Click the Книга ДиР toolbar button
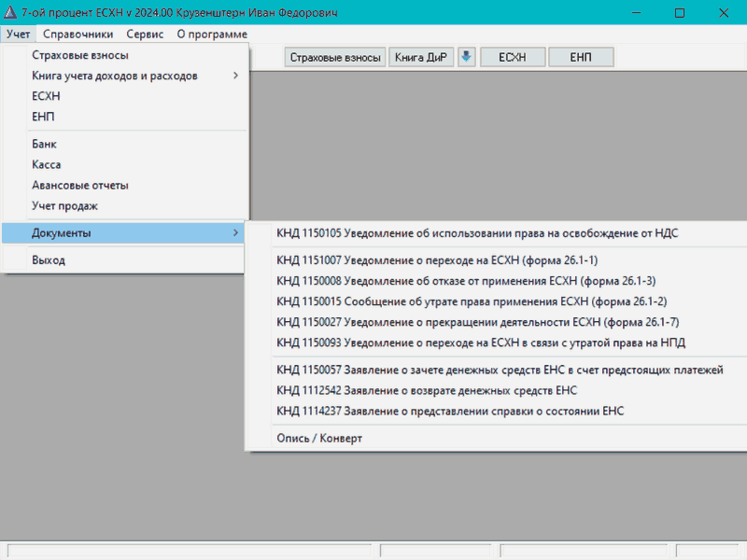Screen dimensions: 747x560 (421, 57)
